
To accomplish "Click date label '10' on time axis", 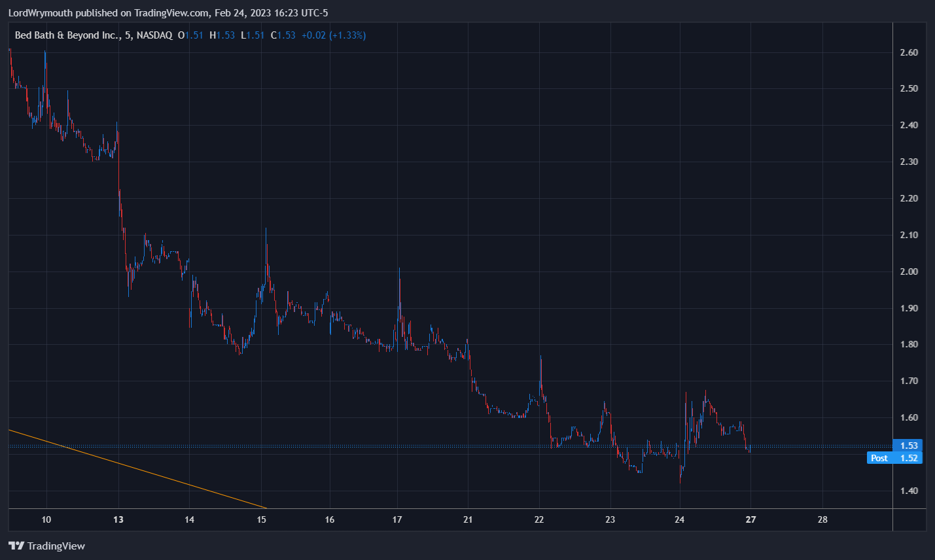I will click(x=46, y=519).
